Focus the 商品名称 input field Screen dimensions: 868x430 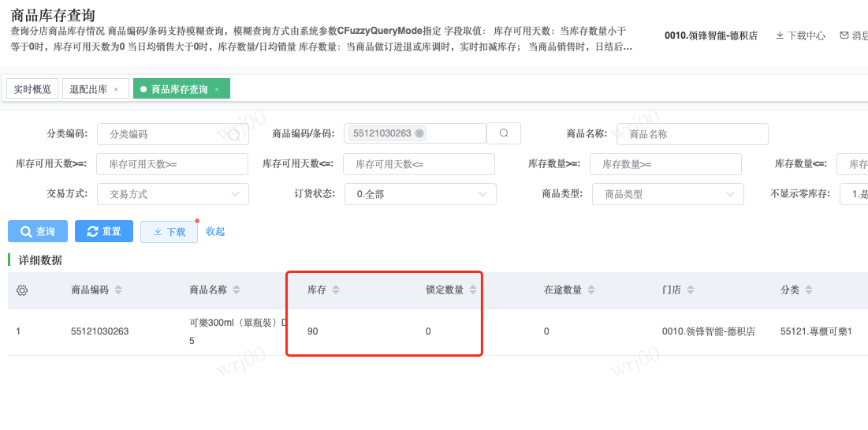tap(691, 134)
